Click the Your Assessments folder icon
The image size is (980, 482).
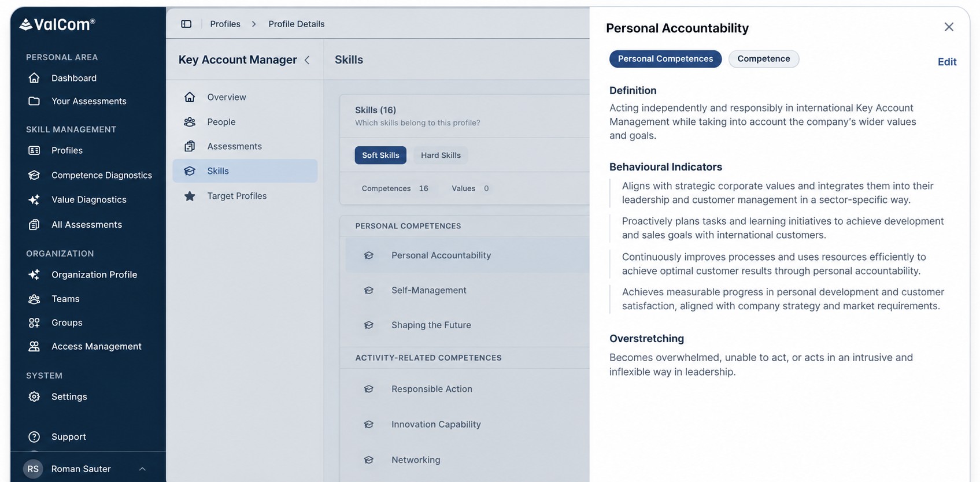point(34,101)
